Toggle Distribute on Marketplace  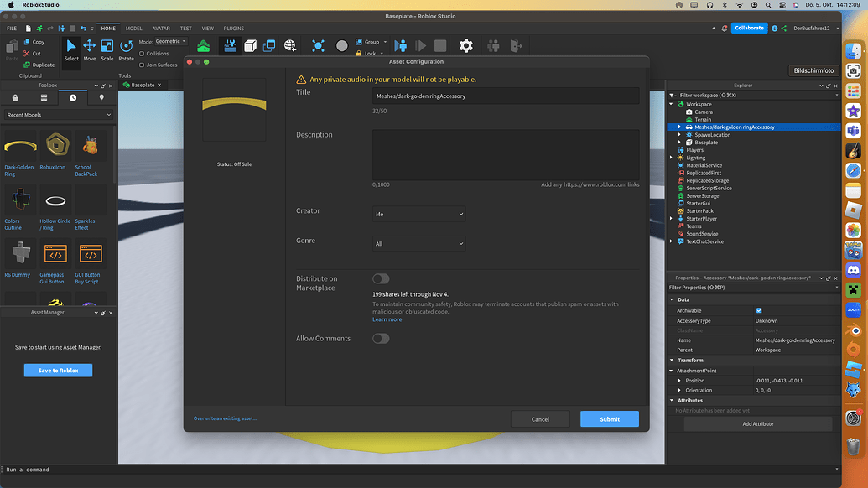point(381,279)
